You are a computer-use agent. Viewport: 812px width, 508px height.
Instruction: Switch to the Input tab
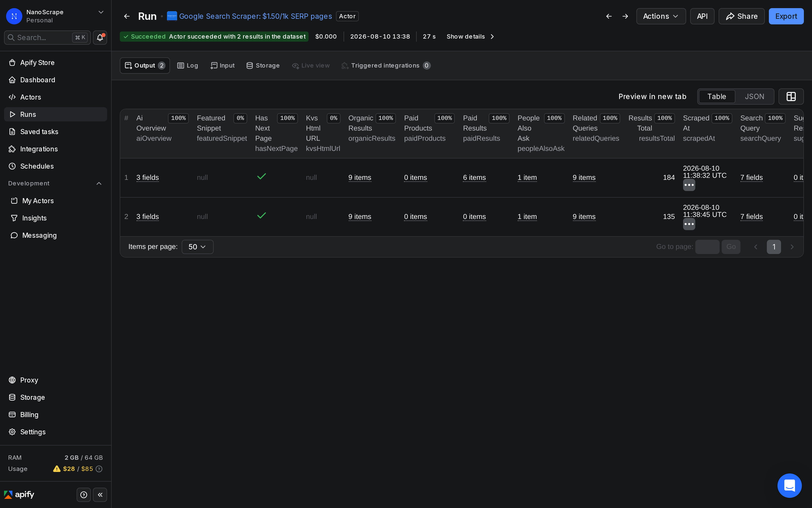[222, 66]
